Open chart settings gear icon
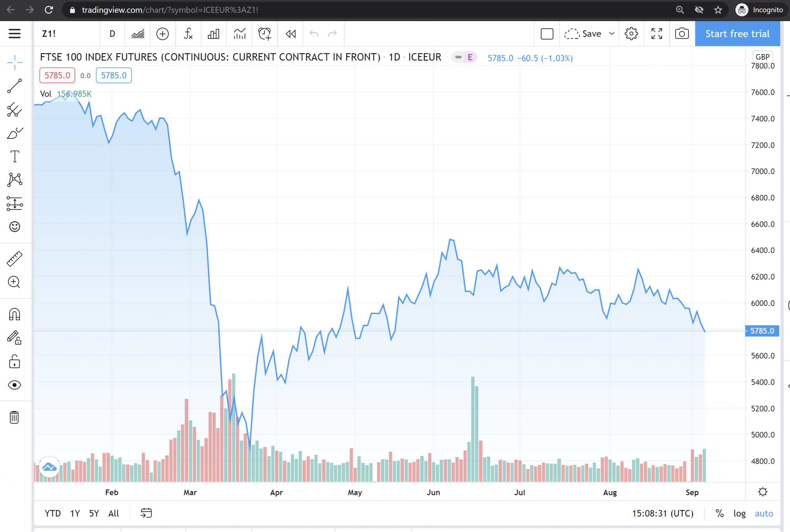Image resolution: width=790 pixels, height=532 pixels. (631, 34)
